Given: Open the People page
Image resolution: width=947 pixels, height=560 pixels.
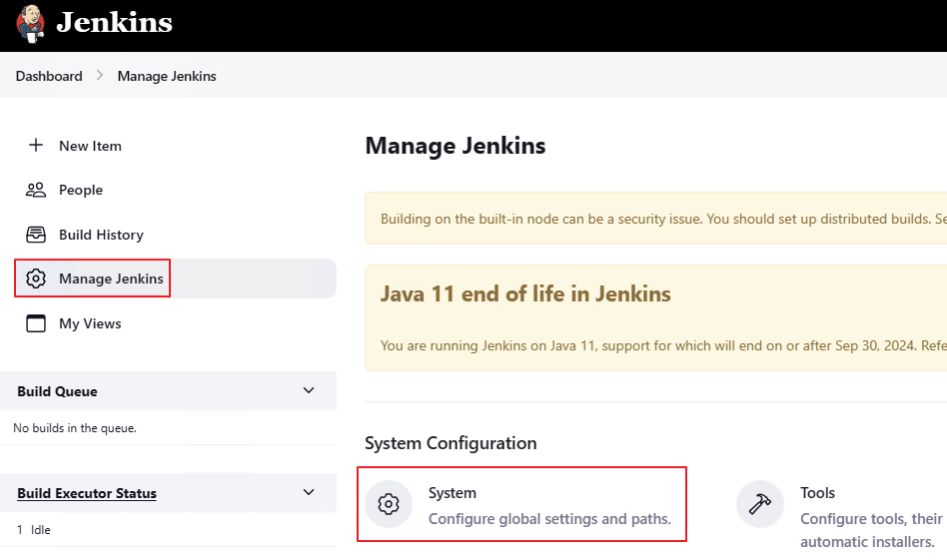Looking at the screenshot, I should [x=81, y=190].
